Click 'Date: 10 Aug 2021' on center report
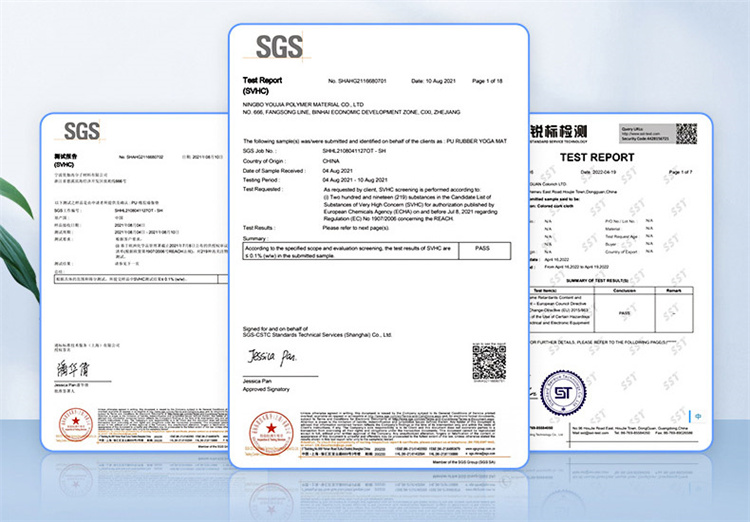This screenshot has width=750, height=522. point(433,81)
